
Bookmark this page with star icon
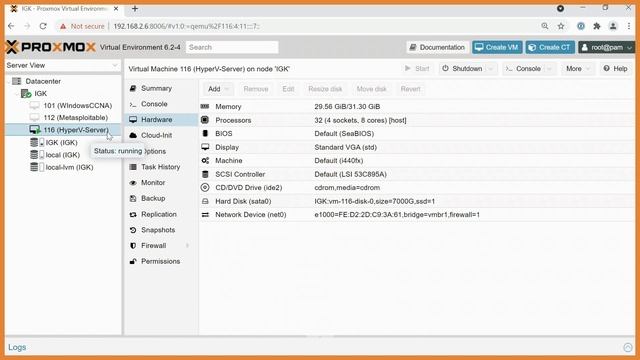561,26
